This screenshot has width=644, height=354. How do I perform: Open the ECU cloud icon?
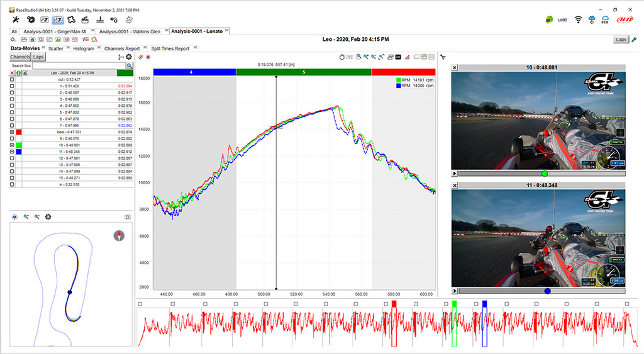coord(606,19)
